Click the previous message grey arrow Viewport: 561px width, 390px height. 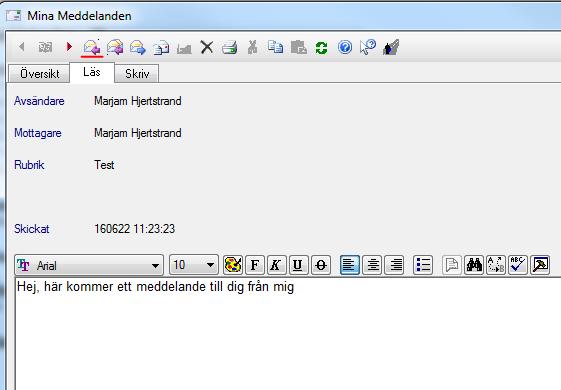pyautogui.click(x=22, y=47)
